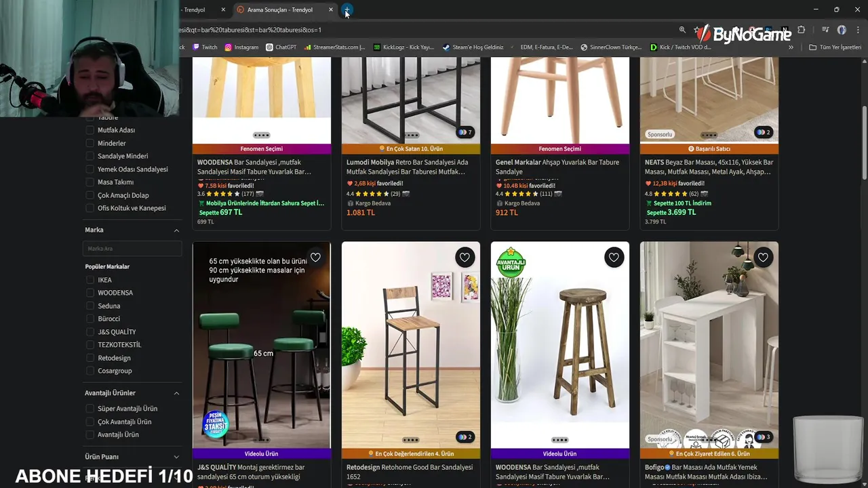Check Süper Avantajlı Ürün option

(x=90, y=409)
